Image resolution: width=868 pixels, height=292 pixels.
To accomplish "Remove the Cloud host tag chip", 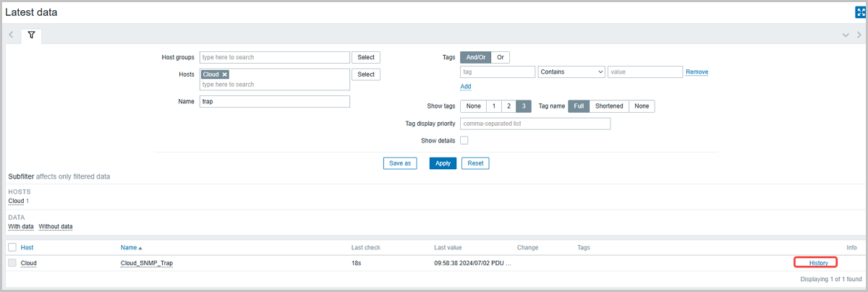I will tap(225, 74).
